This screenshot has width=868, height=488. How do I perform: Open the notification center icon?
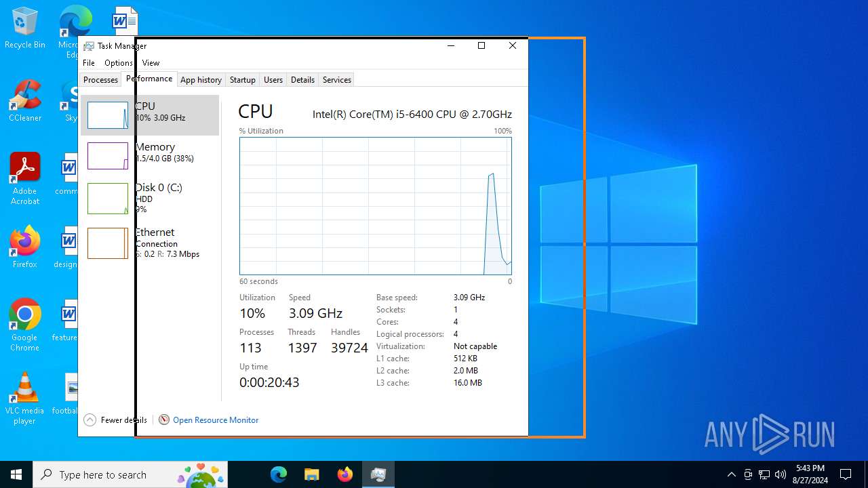click(846, 474)
